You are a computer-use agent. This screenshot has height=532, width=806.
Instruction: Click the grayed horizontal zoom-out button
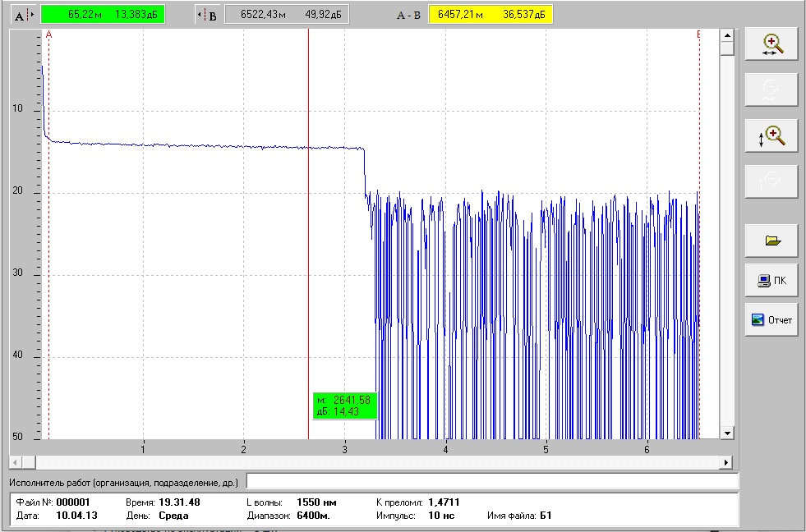coord(771,89)
